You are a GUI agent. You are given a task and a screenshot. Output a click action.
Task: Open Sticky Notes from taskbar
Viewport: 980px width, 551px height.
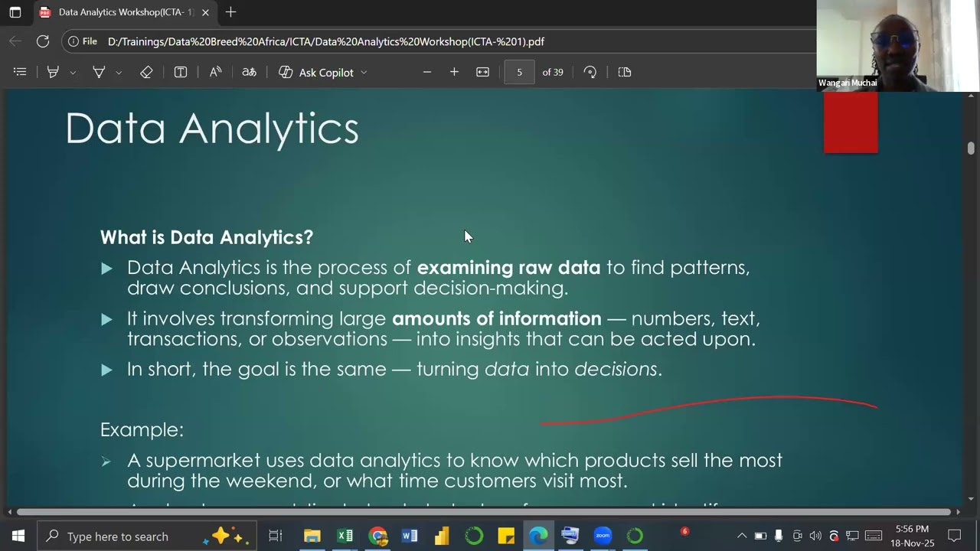click(x=506, y=536)
